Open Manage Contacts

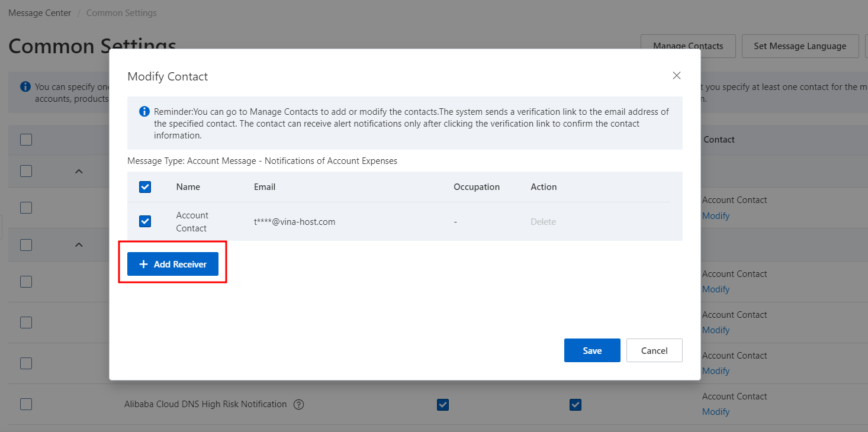688,46
